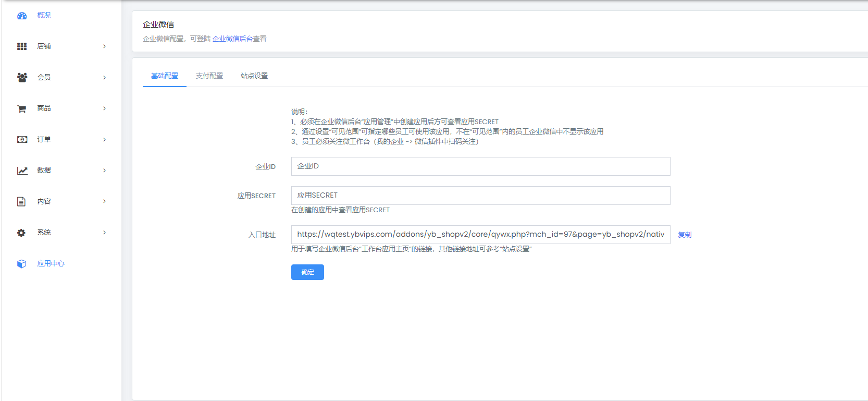
Task: Click the document icon for 内容
Action: (21, 201)
